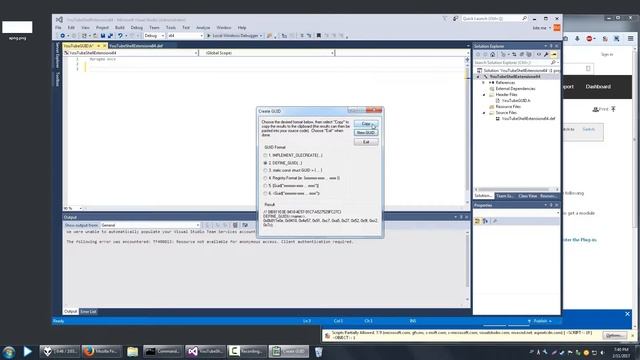
Task: Select format 2 DEFINE_GUID radio button
Action: [265, 163]
